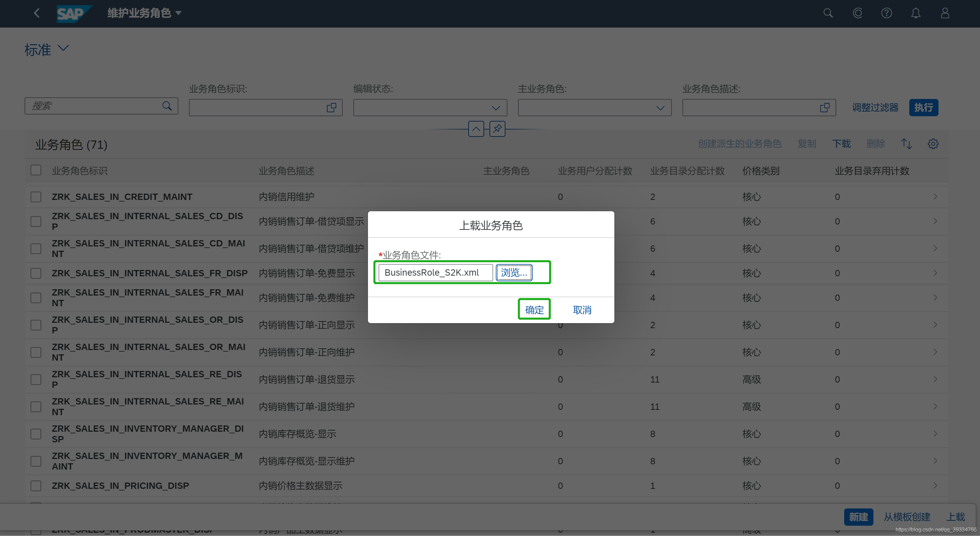980x536 pixels.
Task: Select all rows with header checkbox
Action: (x=36, y=170)
